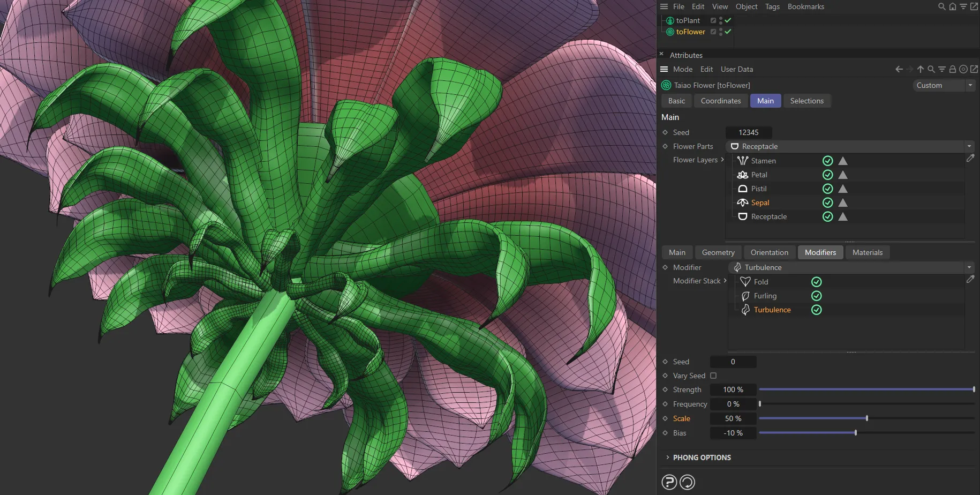Screen dimensions: 980x495
Task: Select the Furling modifier icon
Action: pos(745,296)
